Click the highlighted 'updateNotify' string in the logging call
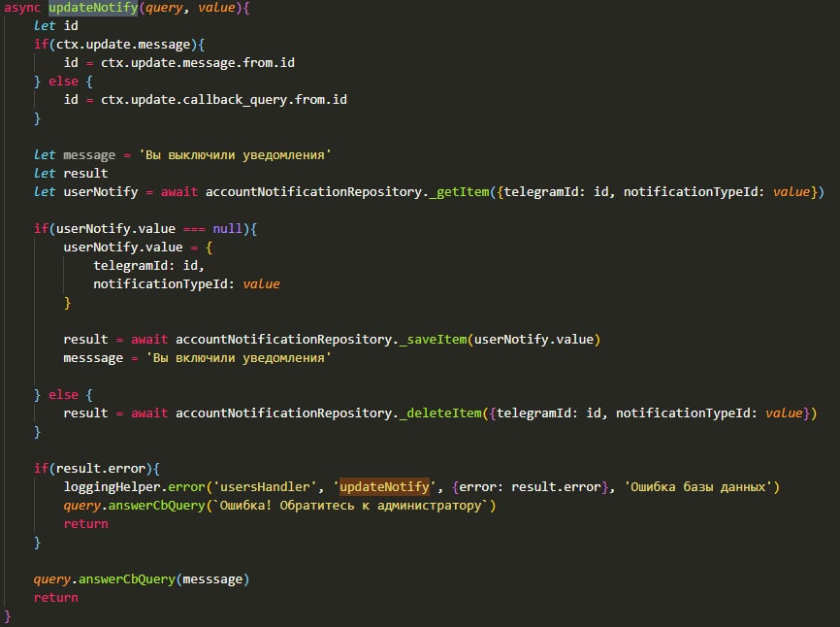The image size is (840, 627). [x=384, y=487]
